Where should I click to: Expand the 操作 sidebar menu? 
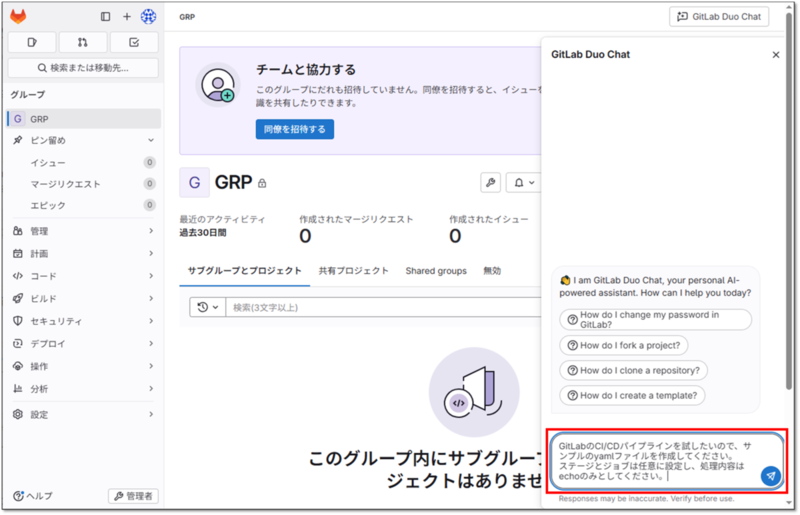click(84, 366)
